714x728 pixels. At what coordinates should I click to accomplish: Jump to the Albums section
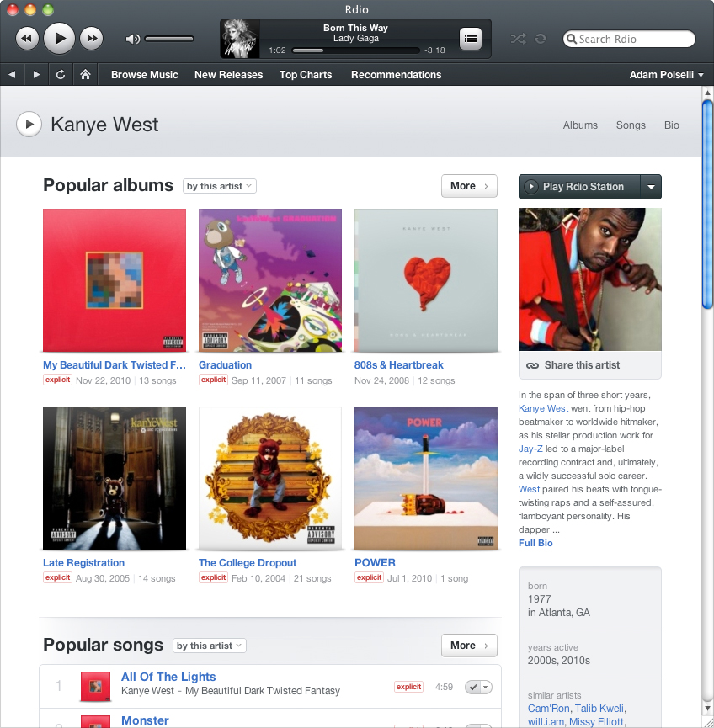[x=580, y=125]
